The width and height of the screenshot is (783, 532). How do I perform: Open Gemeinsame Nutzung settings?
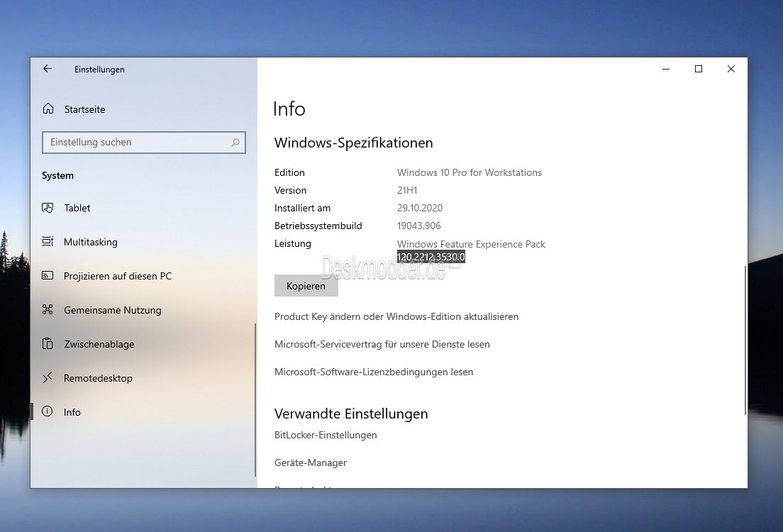(112, 310)
